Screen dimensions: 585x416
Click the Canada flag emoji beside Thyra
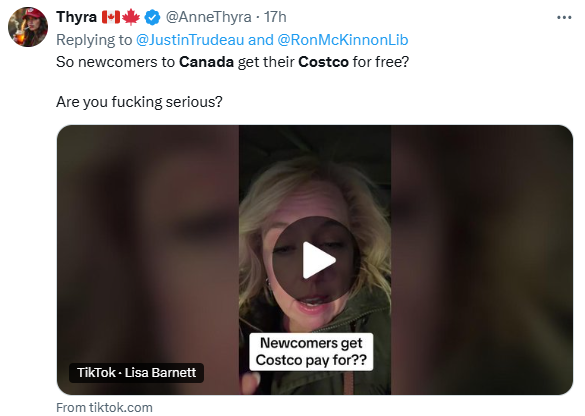[111, 17]
